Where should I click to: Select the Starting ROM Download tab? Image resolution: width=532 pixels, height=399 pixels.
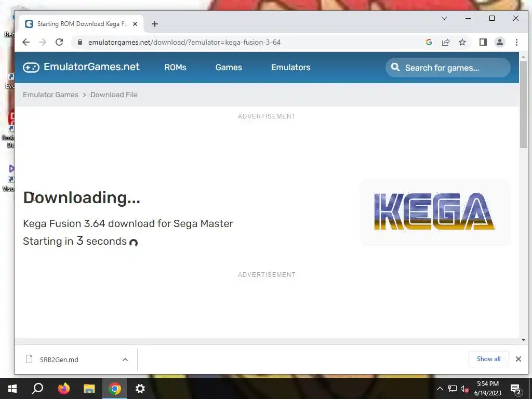(82, 24)
